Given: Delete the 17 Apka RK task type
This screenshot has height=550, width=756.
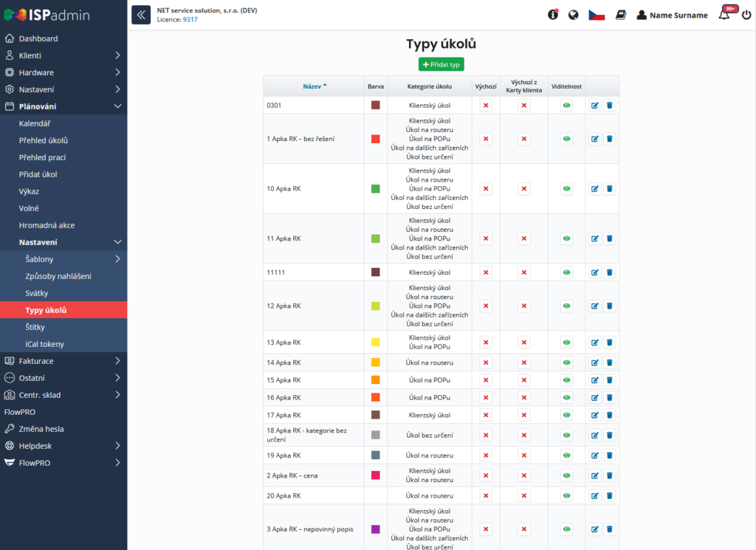Looking at the screenshot, I should (x=609, y=415).
